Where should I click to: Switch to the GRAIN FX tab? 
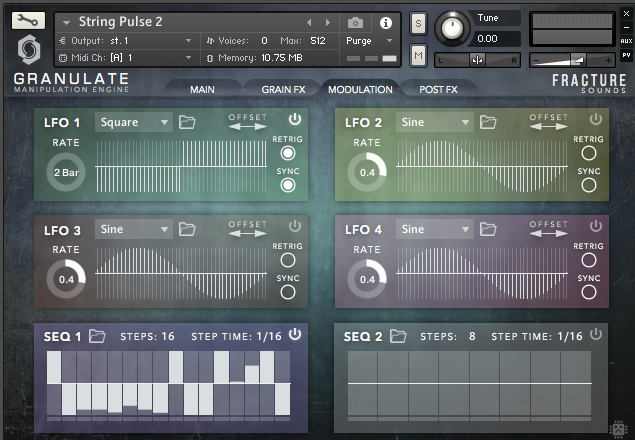click(x=283, y=90)
